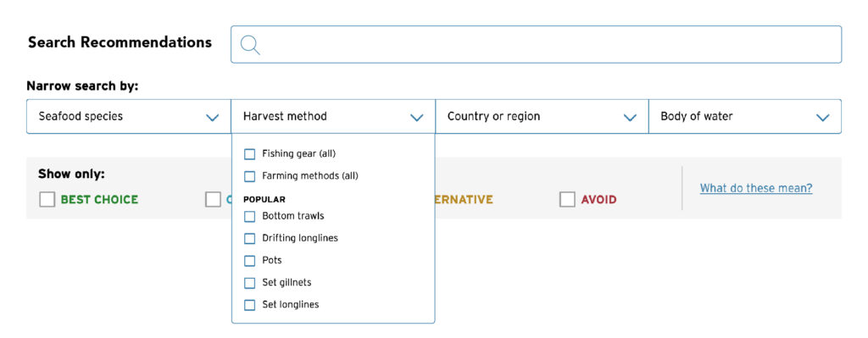Image resolution: width=868 pixels, height=338 pixels.
Task: Click the 'Pots' option text
Action: (272, 260)
